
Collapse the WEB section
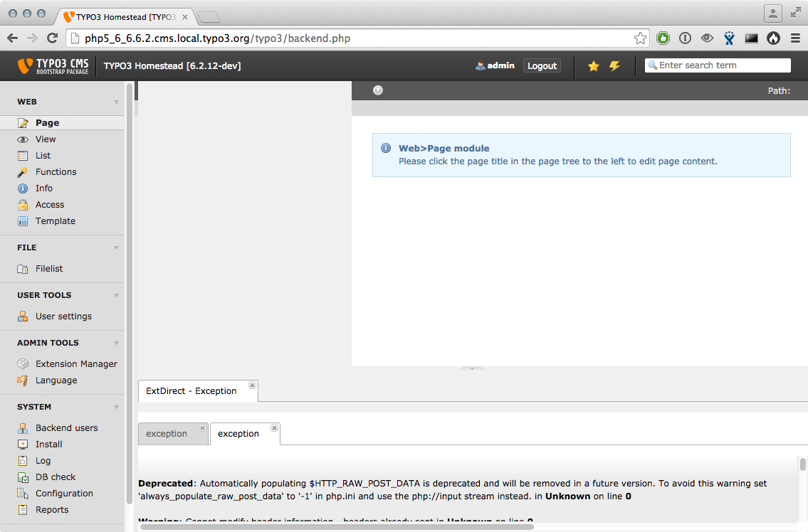pyautogui.click(x=116, y=101)
